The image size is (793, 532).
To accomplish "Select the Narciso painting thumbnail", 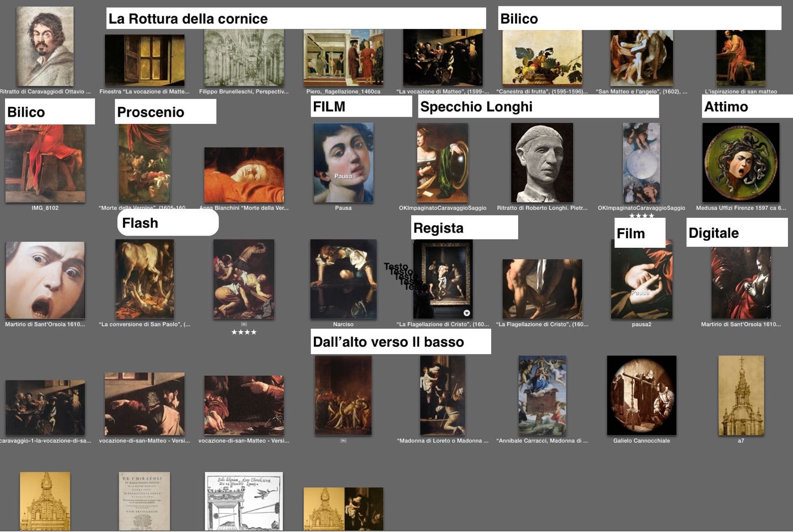I will click(343, 279).
